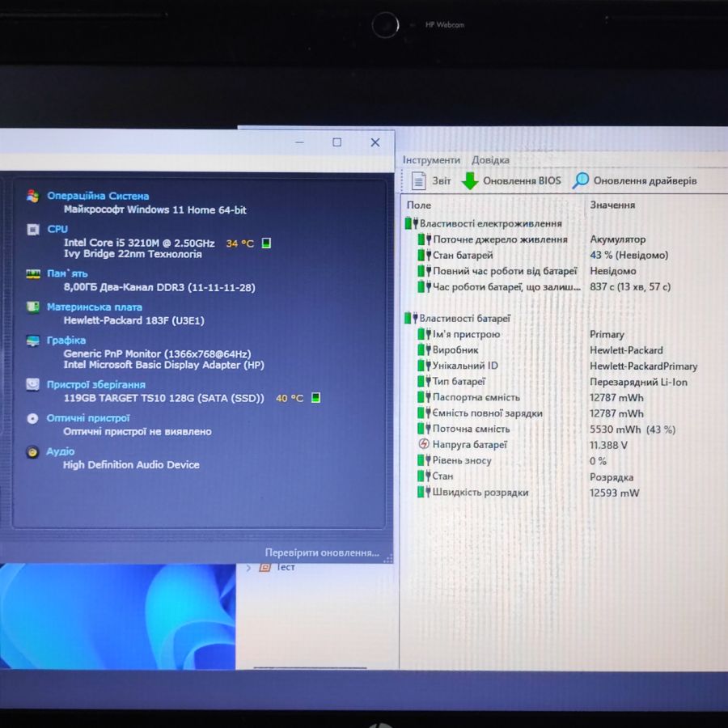Screen dimensions: 728x728
Task: Select 119GB TARGET TS10 128G (SATA (SSD)) text
Action: click(x=164, y=398)
